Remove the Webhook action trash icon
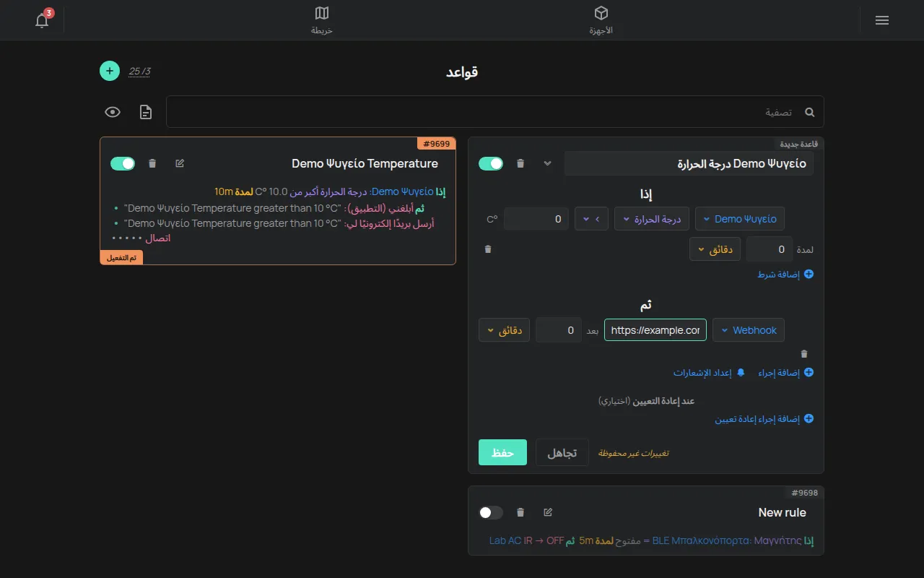The height and width of the screenshot is (578, 924). pos(804,354)
